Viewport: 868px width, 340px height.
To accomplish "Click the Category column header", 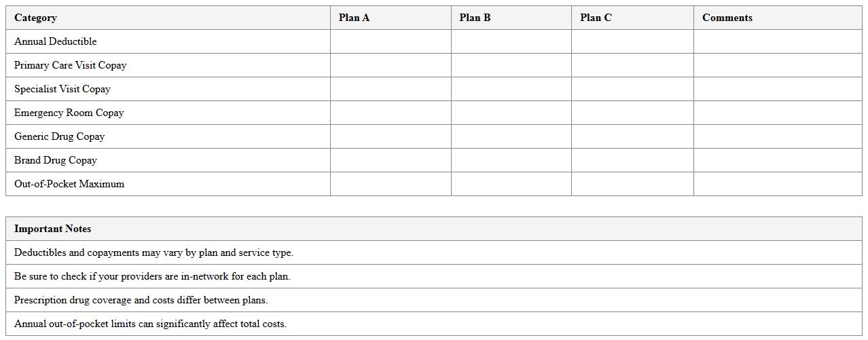I will coord(35,18).
